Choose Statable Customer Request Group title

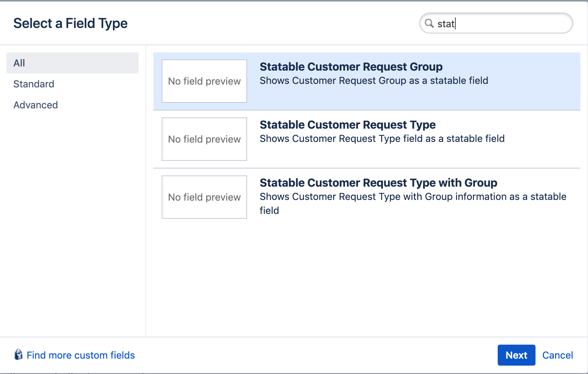[351, 66]
